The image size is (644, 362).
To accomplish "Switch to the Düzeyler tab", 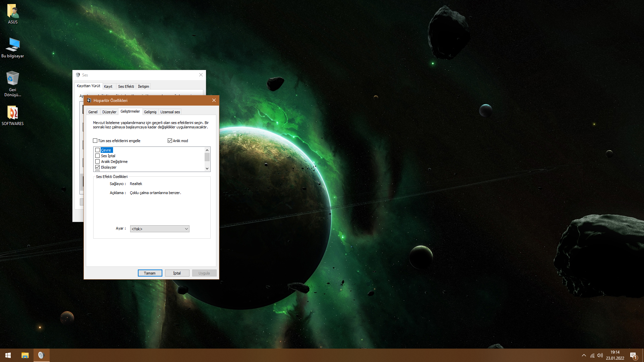I will tap(109, 112).
